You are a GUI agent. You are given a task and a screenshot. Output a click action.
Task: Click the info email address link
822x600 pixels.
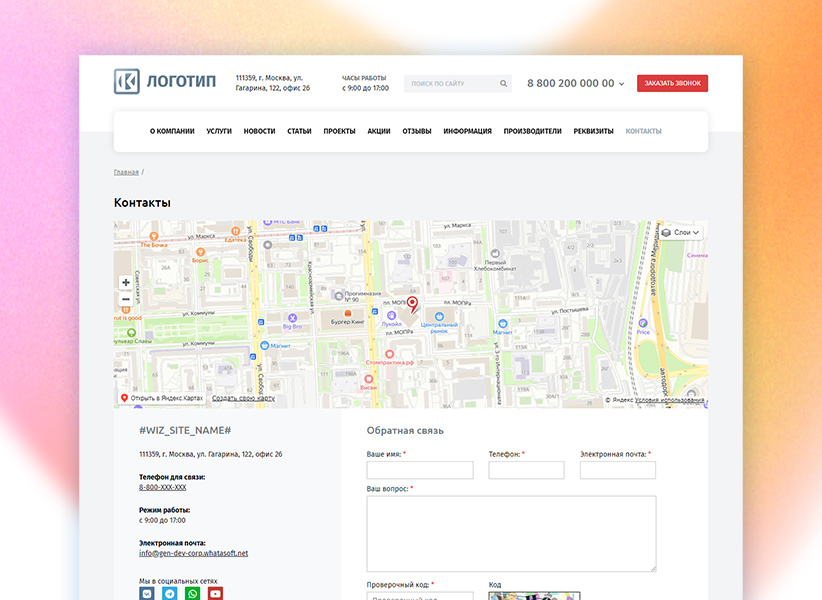[x=193, y=553]
